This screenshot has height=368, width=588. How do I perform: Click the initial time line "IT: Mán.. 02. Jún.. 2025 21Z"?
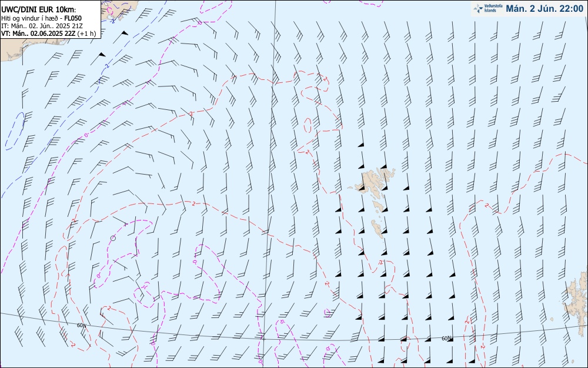42,26
